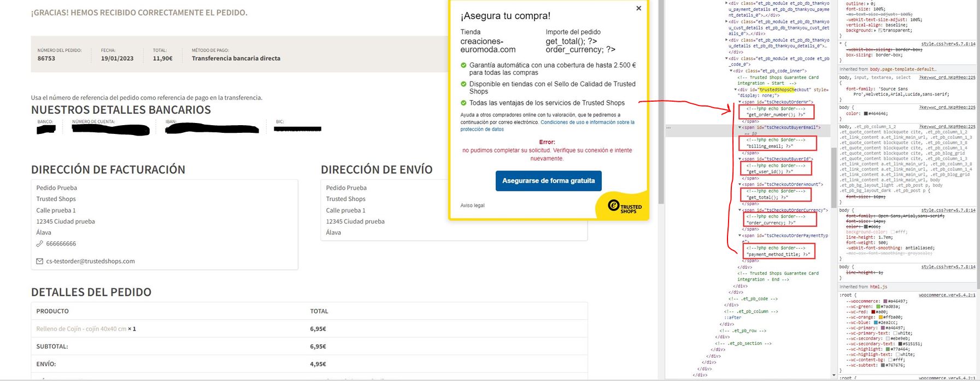Click the phone icon beside 666666666

(39, 244)
